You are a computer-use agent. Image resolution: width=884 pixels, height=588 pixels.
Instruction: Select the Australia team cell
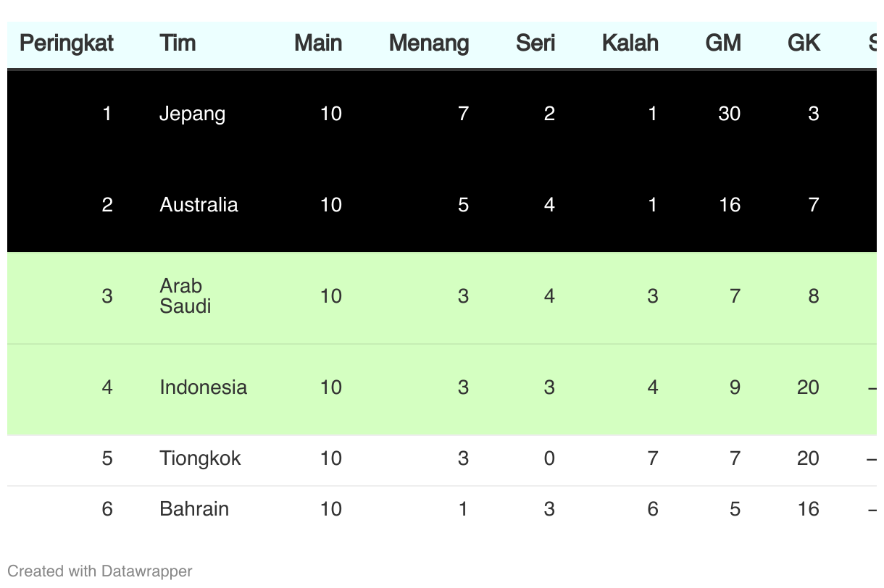(x=199, y=205)
